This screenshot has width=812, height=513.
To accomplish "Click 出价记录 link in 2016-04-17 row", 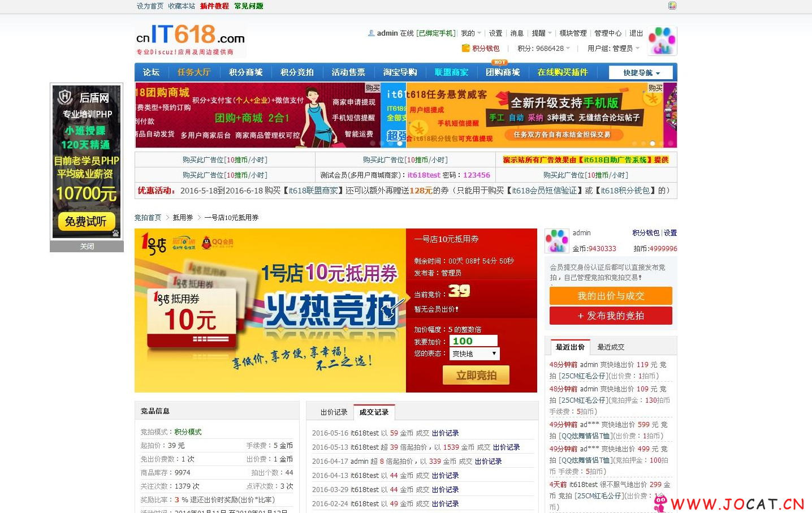I will point(488,462).
